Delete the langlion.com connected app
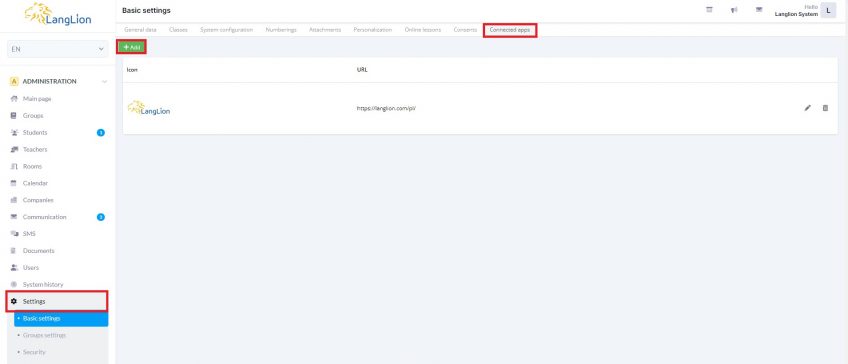 (825, 108)
